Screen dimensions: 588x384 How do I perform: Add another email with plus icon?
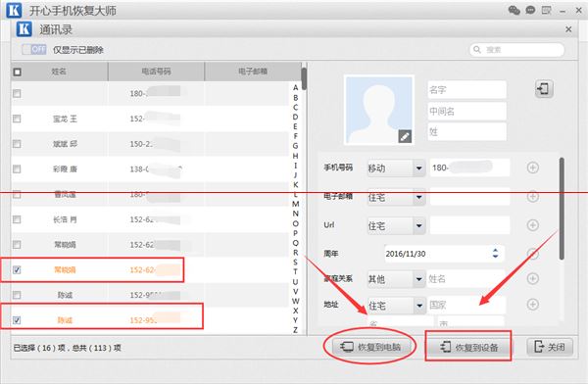click(533, 196)
